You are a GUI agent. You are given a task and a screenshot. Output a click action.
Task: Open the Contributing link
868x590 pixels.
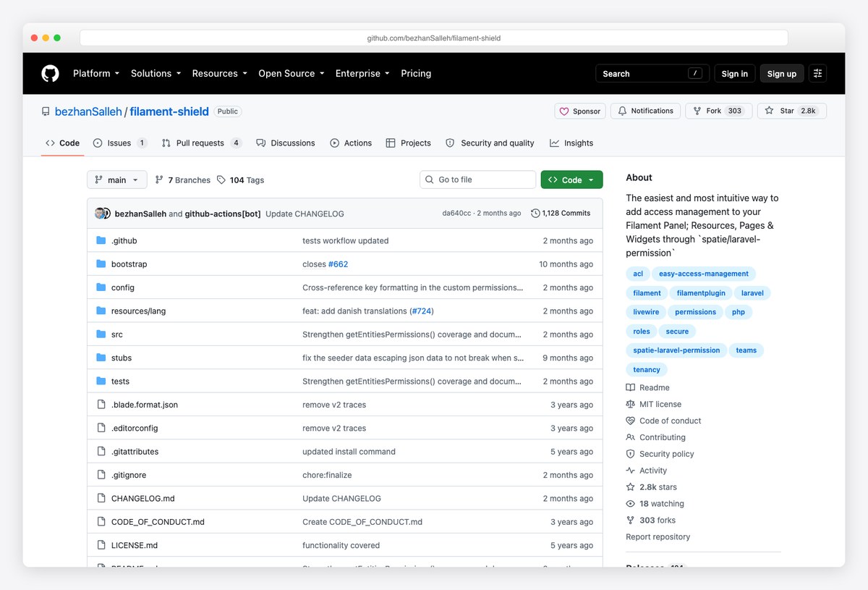coord(655,437)
